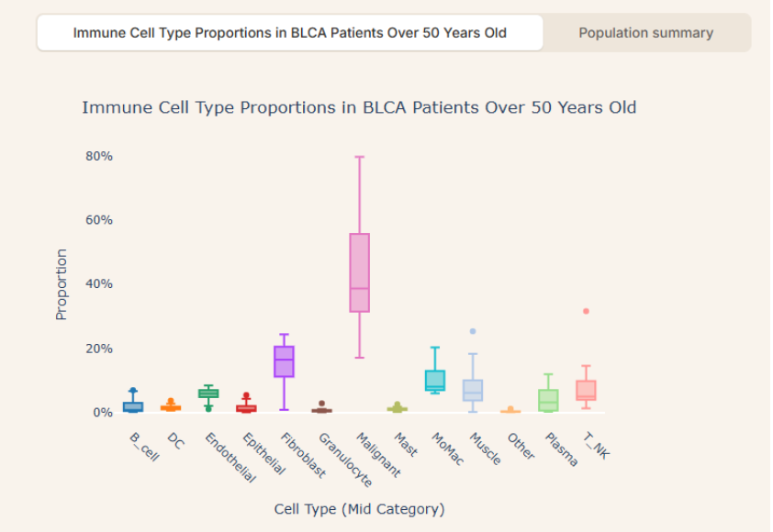This screenshot has width=773, height=532.
Task: Click the Cell Type (Mid Category) axis title
Action: coord(359,508)
